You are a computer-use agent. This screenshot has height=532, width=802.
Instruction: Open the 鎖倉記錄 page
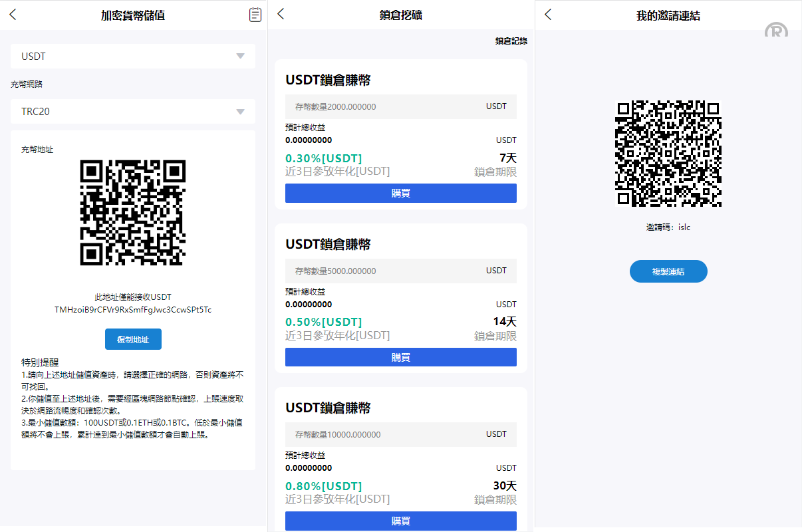pyautogui.click(x=509, y=41)
